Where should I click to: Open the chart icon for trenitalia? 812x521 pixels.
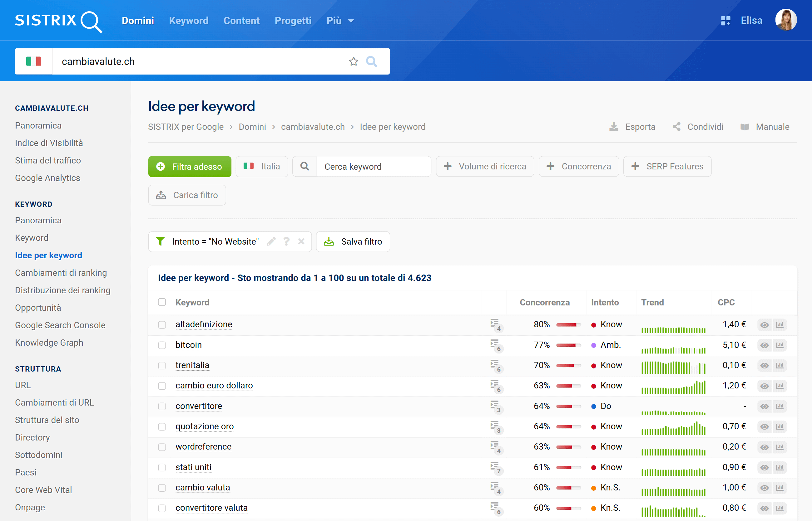[780, 365]
